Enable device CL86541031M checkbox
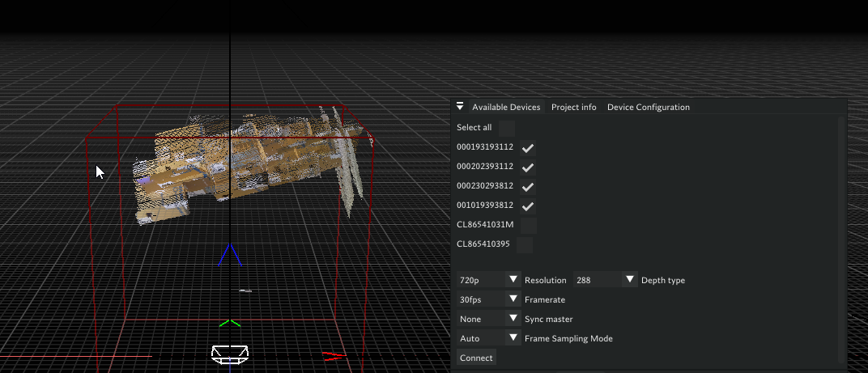Image resolution: width=868 pixels, height=373 pixels. pyautogui.click(x=528, y=226)
